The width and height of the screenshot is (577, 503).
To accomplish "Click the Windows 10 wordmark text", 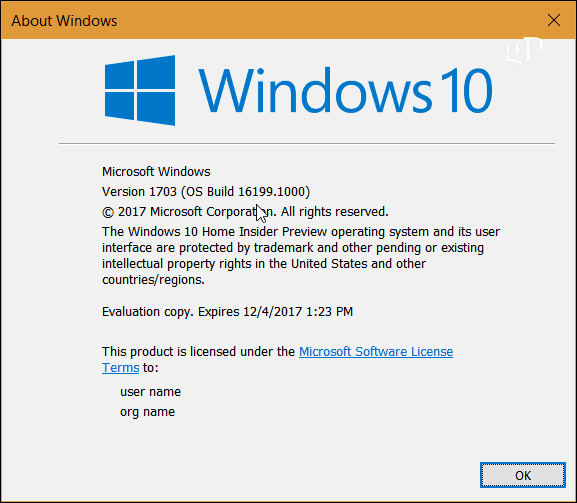I will [345, 91].
